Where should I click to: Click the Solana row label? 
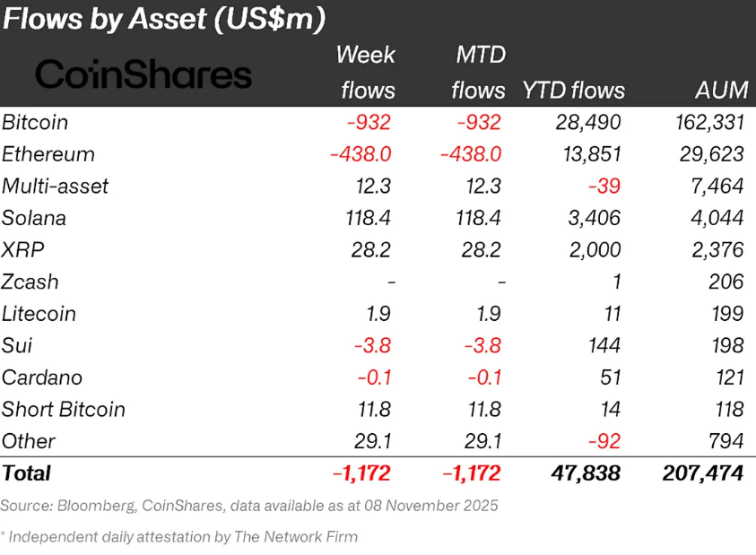tap(34, 218)
